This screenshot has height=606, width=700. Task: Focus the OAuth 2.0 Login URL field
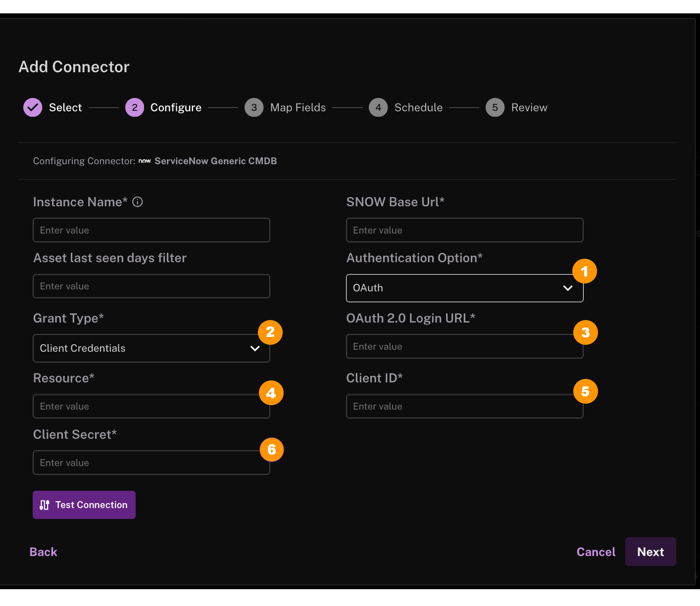(x=465, y=346)
